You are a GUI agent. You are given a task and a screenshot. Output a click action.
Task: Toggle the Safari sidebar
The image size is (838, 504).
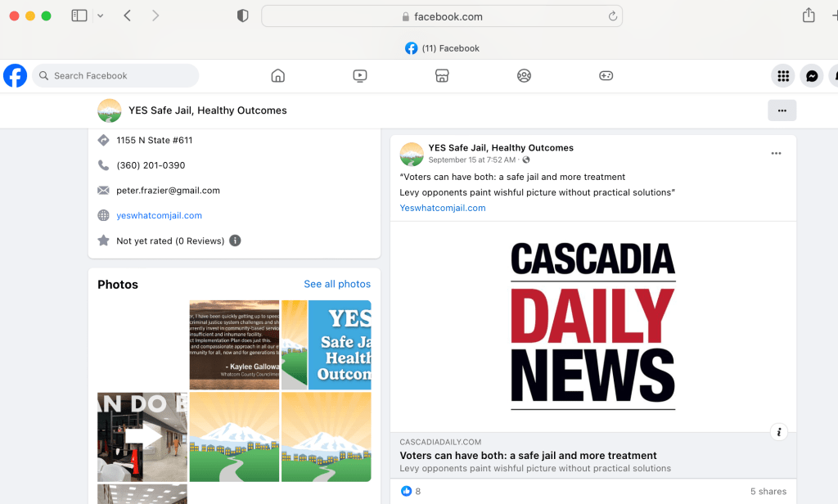click(79, 16)
